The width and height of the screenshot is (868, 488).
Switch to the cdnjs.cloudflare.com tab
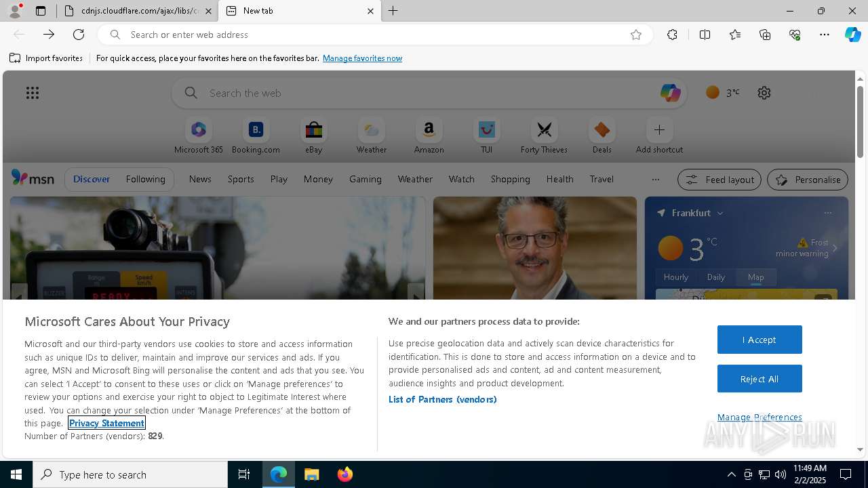coord(138,11)
